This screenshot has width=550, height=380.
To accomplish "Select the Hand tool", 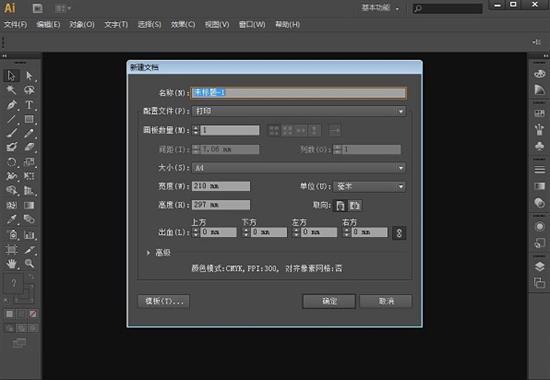I will pyautogui.click(x=11, y=264).
